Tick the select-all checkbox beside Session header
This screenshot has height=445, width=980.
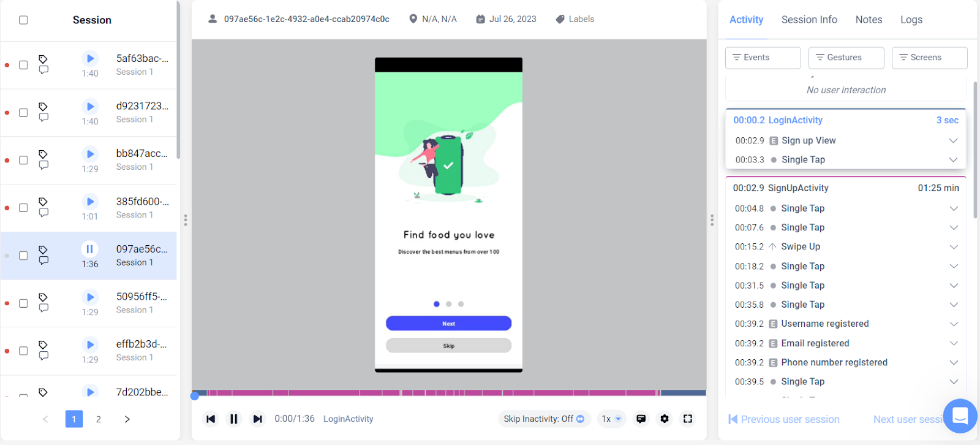click(x=23, y=20)
